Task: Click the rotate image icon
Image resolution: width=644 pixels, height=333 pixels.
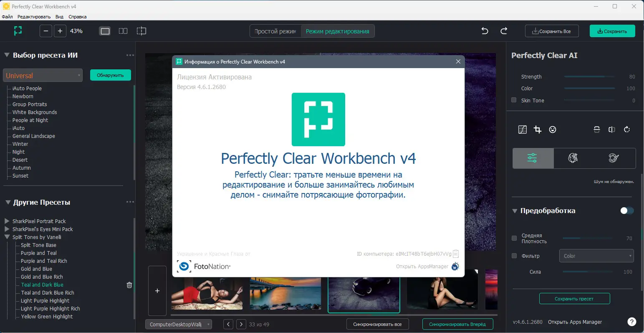Action: 627,130
